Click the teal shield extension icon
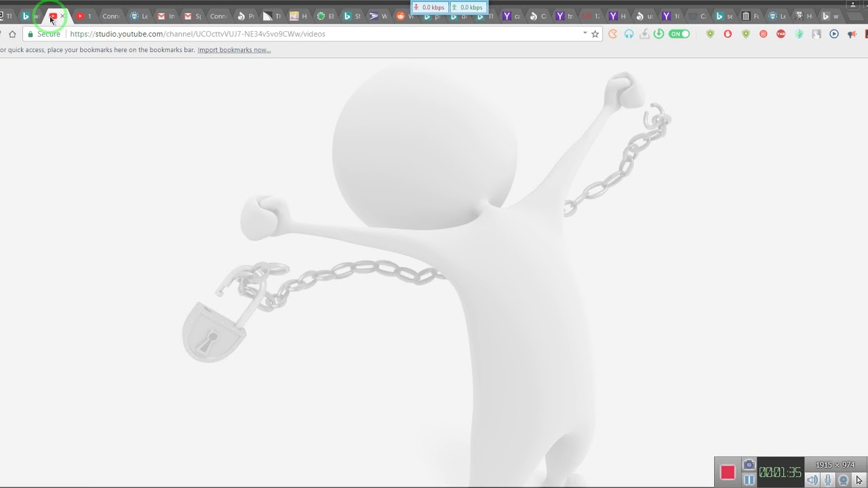This screenshot has width=868, height=488. coord(799,34)
